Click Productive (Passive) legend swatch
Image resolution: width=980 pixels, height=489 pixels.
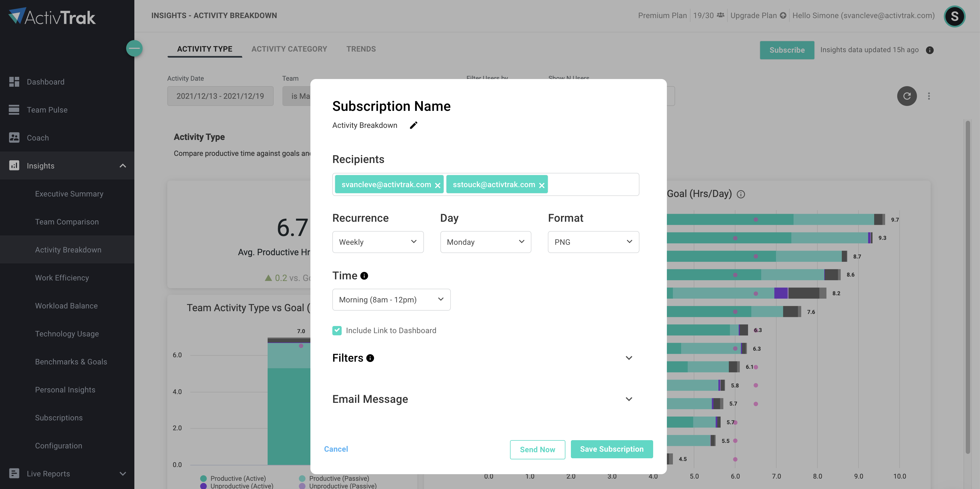[x=302, y=478]
